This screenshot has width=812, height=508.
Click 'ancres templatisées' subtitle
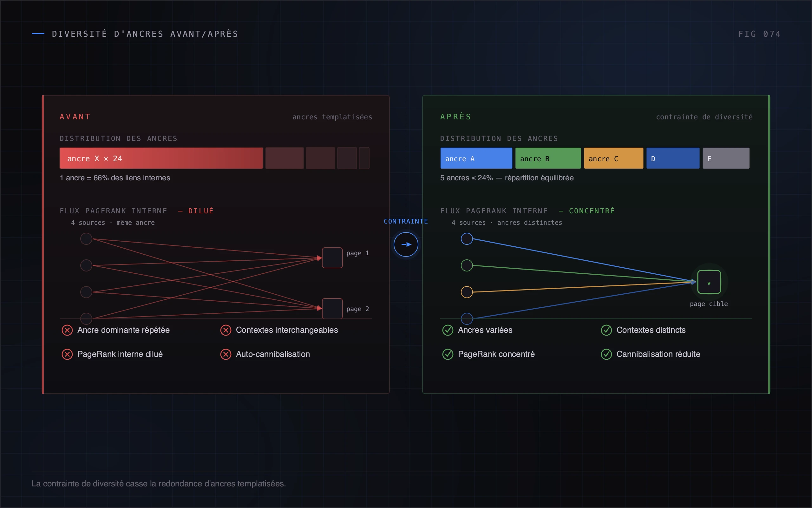(332, 117)
